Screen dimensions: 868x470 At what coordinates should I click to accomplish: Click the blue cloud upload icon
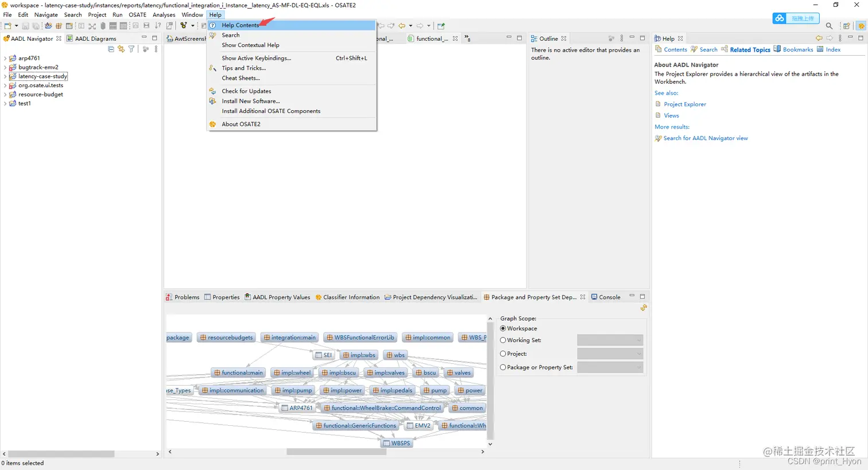point(779,18)
